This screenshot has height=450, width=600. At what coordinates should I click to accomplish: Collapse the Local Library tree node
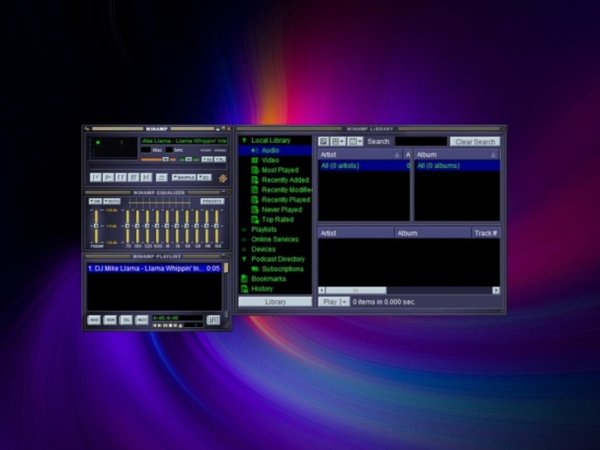(244, 141)
